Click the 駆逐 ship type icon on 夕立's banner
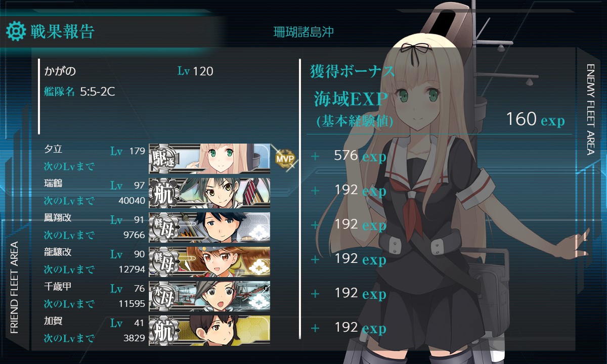Image resolution: width=607 pixels, height=364 pixels. pos(164,159)
